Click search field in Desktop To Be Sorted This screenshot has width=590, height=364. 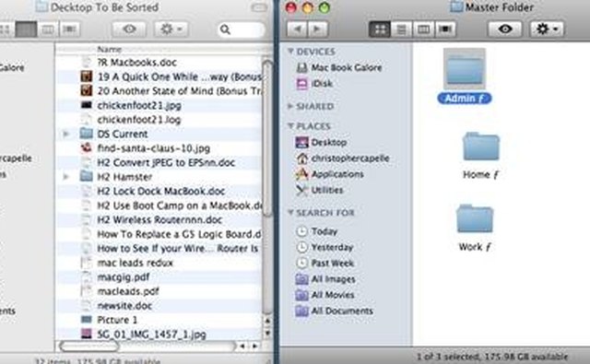point(241,29)
